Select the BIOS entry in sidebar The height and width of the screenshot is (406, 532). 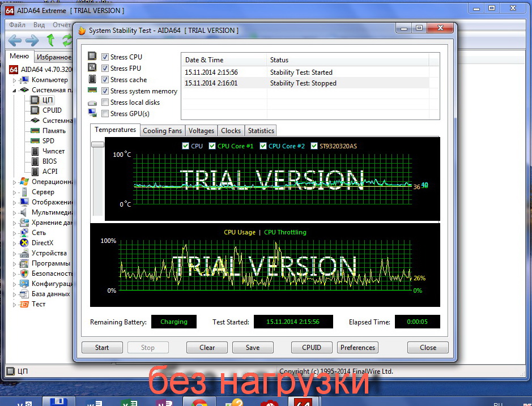pos(49,161)
